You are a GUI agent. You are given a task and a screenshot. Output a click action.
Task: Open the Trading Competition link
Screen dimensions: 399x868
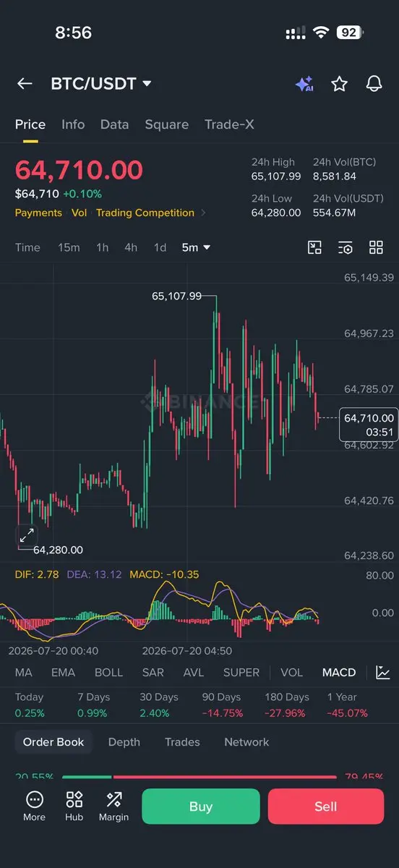[145, 213]
